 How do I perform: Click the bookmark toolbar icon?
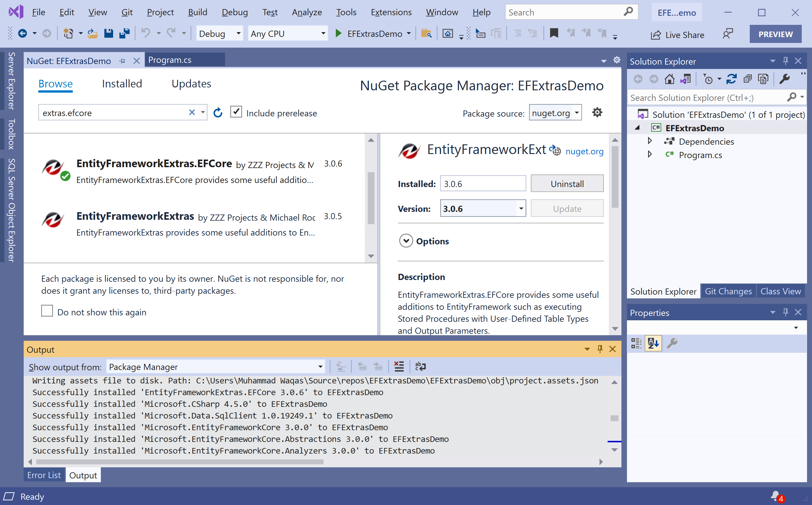554,33
